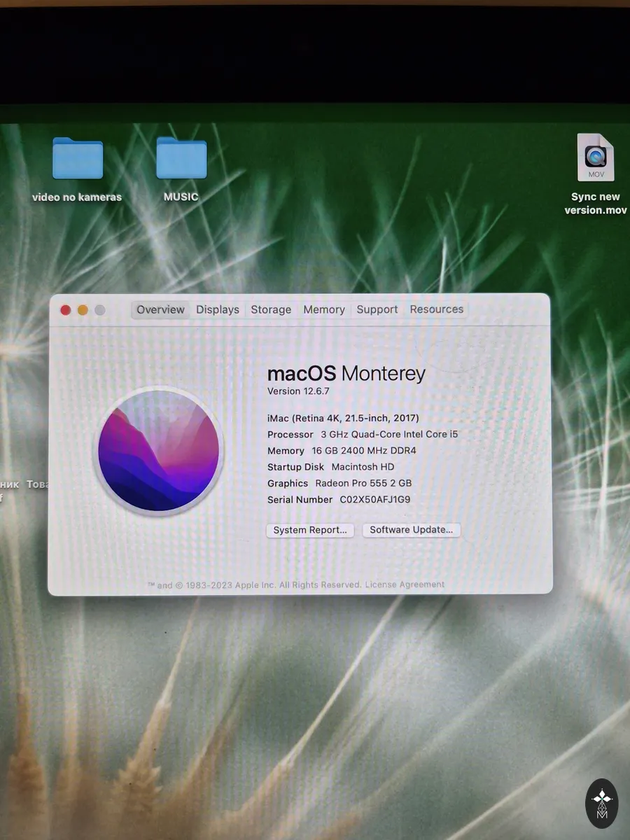Viewport: 630px width, 840px height.
Task: Open the License Agreement link
Action: coord(405,584)
